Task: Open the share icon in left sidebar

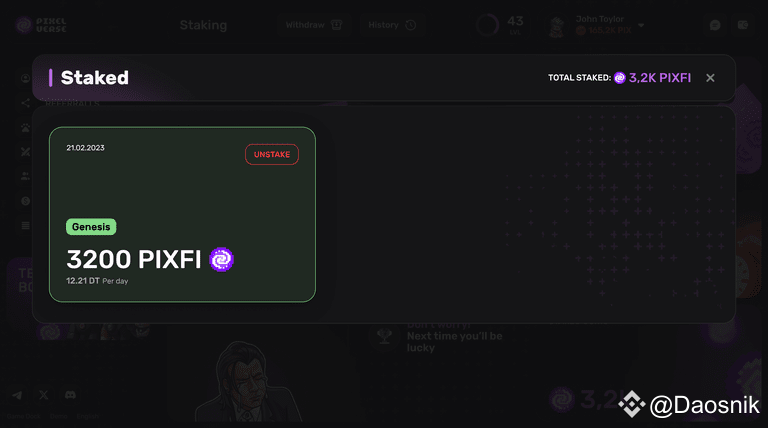Action: pos(25,103)
